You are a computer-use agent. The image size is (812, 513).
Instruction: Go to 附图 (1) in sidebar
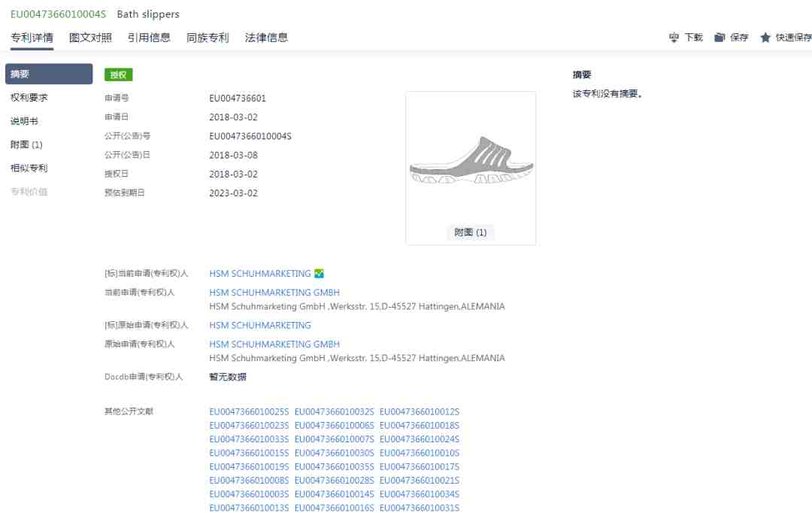coord(26,144)
